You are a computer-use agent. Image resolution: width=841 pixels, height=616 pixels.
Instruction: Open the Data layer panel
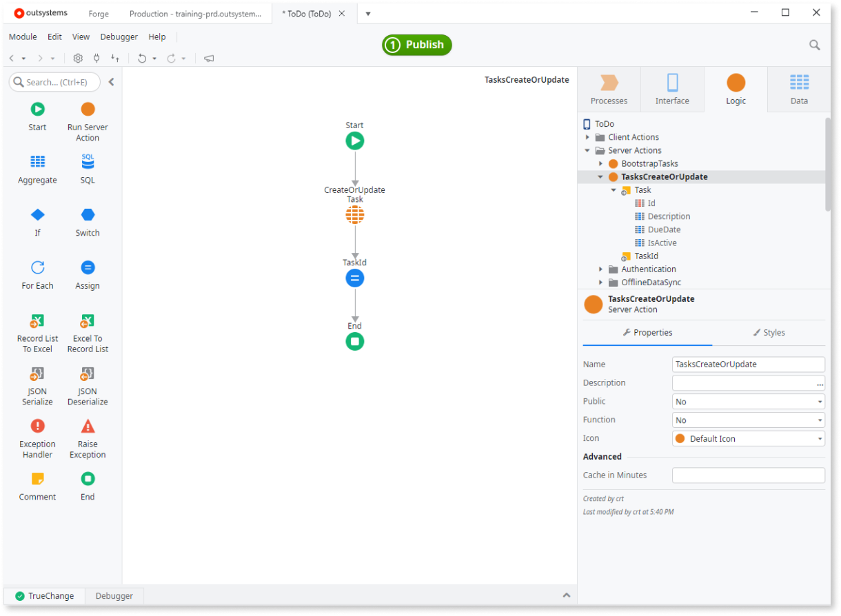point(798,88)
